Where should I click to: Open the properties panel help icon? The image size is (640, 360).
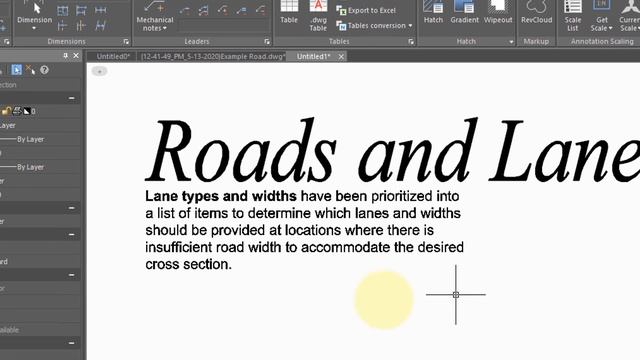pyautogui.click(x=44, y=70)
